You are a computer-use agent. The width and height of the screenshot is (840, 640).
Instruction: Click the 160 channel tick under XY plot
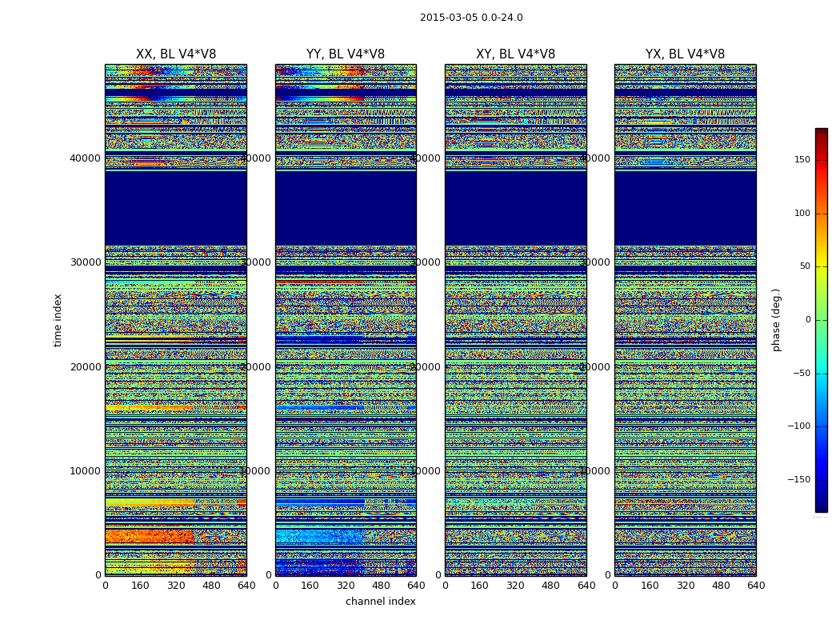coord(480,586)
